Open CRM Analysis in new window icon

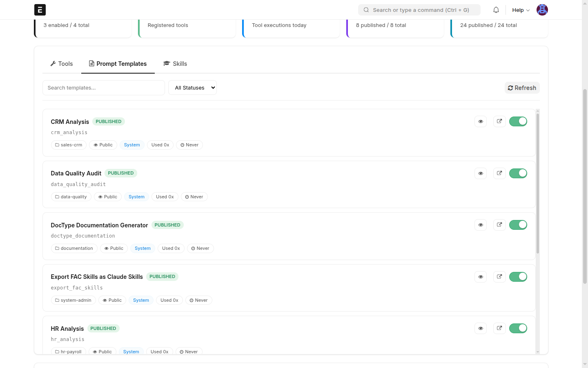[499, 121]
